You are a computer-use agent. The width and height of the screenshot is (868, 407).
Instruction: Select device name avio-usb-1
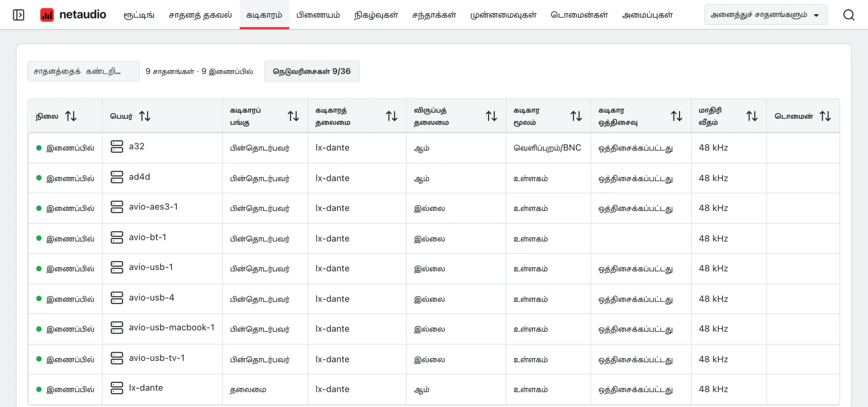151,267
